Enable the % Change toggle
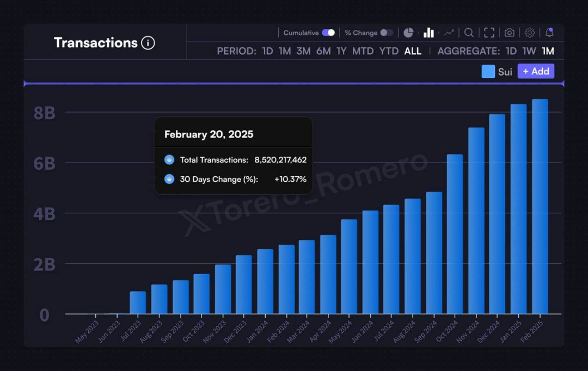588x371 pixels. coord(386,33)
